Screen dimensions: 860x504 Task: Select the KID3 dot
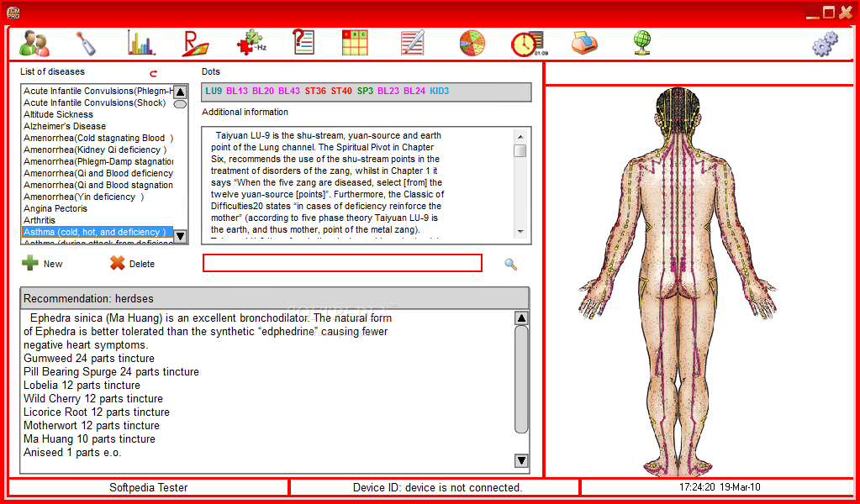[440, 91]
